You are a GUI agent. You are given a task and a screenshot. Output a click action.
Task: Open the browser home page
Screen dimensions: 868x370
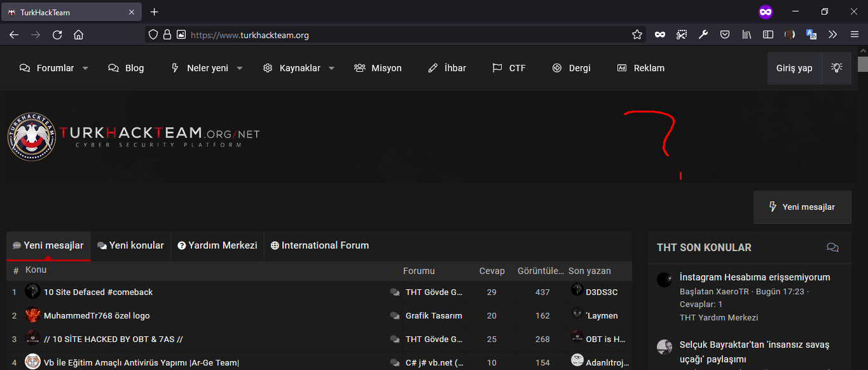tap(79, 35)
